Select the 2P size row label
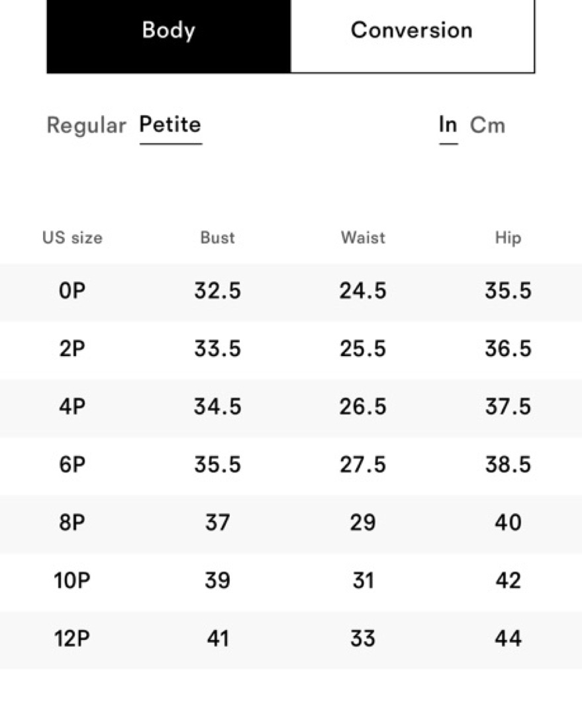Viewport: 582px width, 728px height. tap(72, 349)
